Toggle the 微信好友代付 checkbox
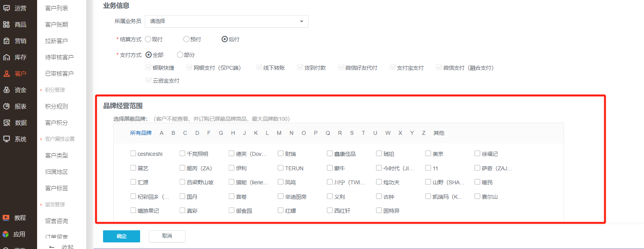The image size is (644, 249). pyautogui.click(x=341, y=67)
